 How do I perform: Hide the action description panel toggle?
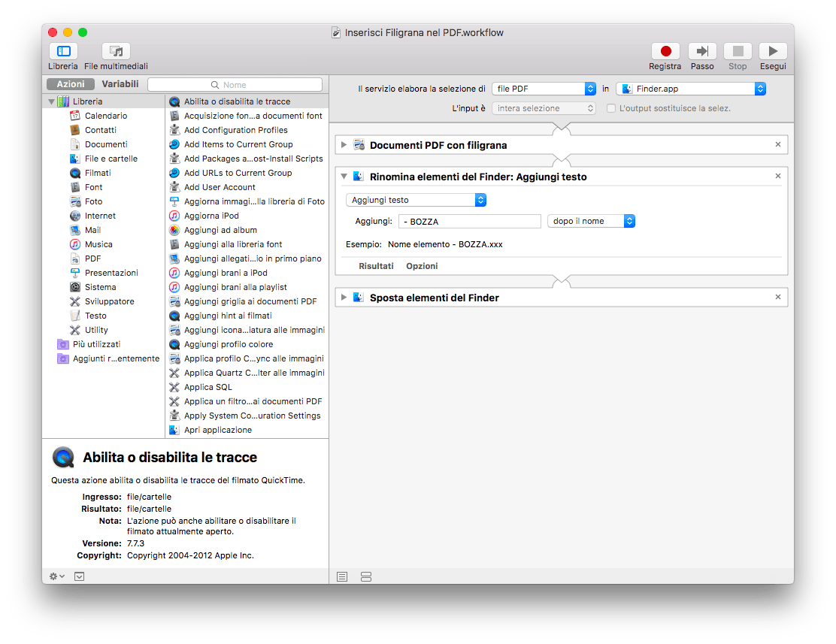pos(80,576)
